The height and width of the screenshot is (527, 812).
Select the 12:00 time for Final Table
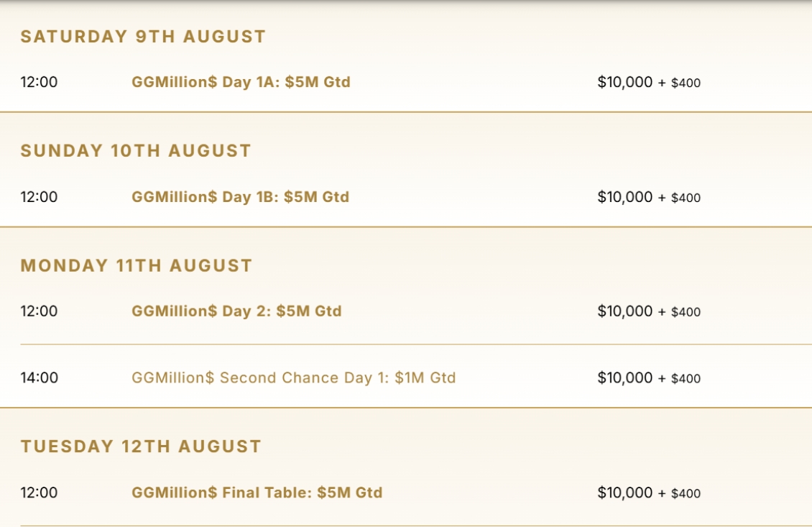(39, 492)
